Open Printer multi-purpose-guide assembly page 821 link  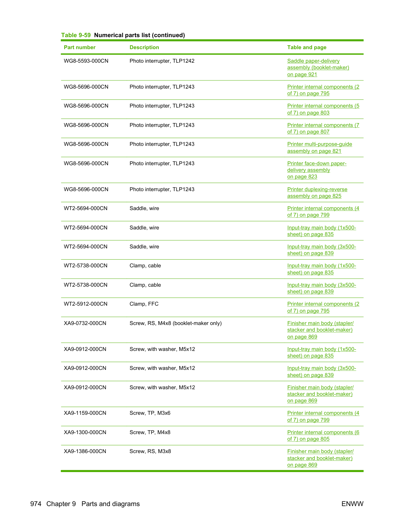[x=319, y=148]
